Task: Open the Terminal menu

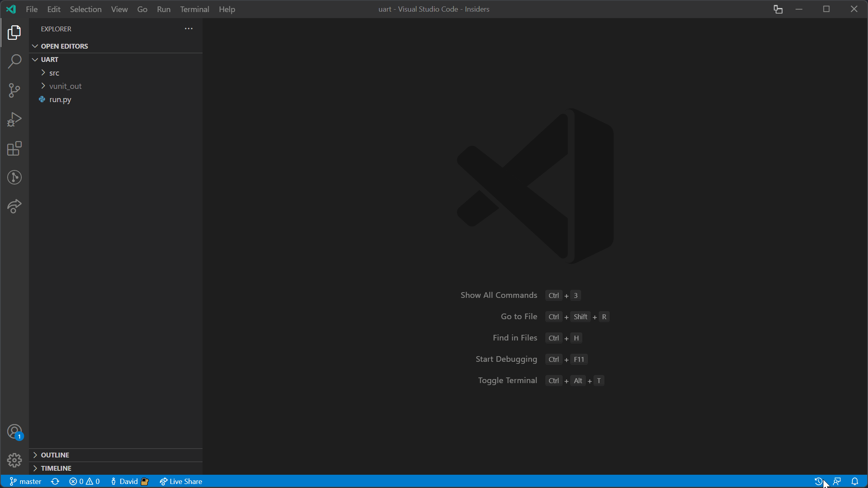Action: 194,9
